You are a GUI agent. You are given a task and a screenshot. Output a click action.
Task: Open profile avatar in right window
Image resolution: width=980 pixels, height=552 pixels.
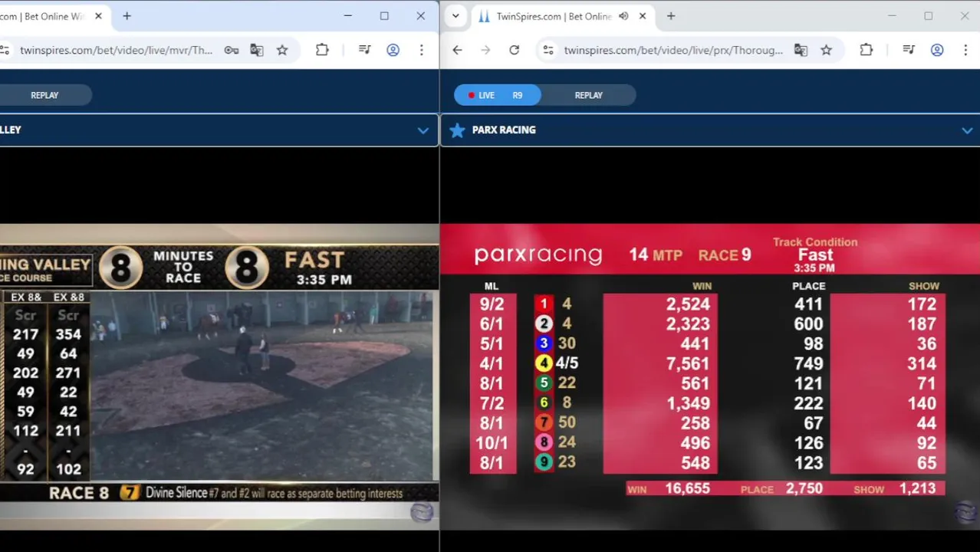tap(937, 50)
